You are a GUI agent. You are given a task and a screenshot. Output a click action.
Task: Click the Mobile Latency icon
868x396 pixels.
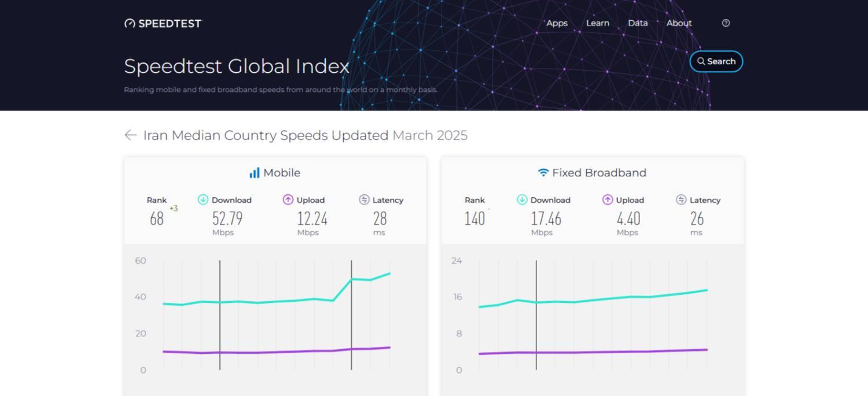[x=364, y=200]
